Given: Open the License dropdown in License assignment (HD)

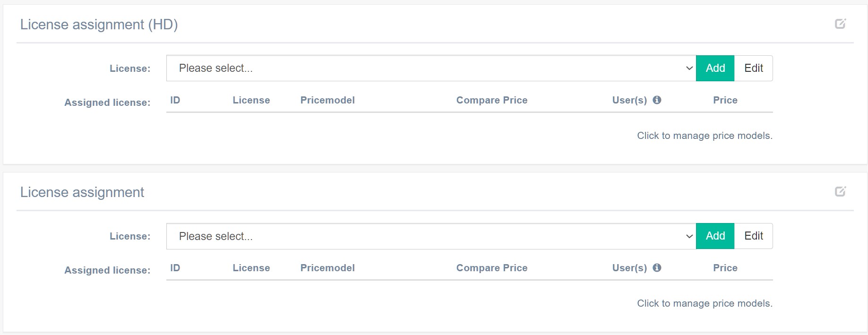Looking at the screenshot, I should [431, 68].
